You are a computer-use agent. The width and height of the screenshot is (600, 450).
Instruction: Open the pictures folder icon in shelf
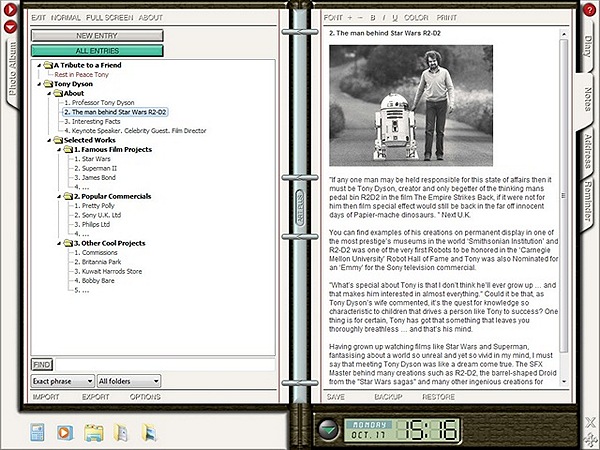click(x=149, y=433)
